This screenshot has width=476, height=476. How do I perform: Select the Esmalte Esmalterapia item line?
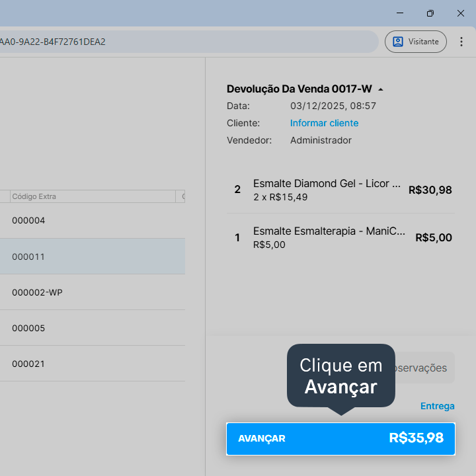point(340,237)
